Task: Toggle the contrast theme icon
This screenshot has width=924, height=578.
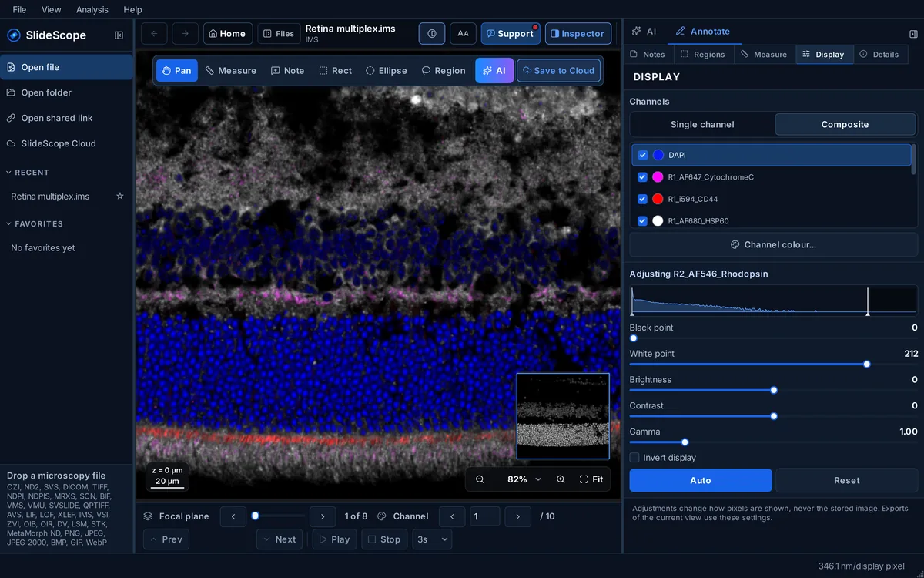Action: tap(432, 34)
